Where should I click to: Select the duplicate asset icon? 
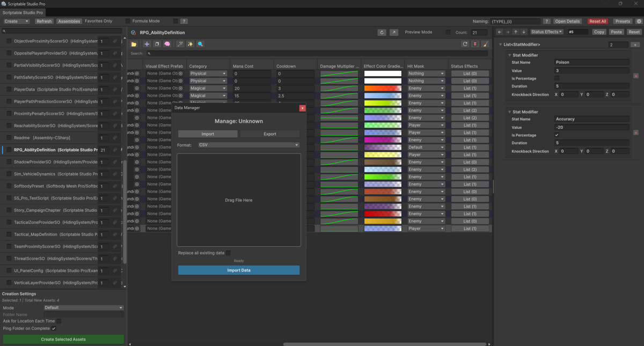157,44
